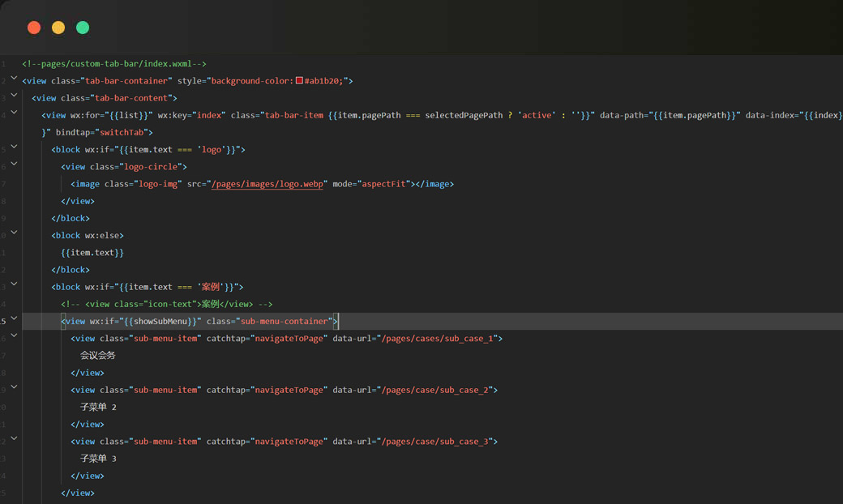The width and height of the screenshot is (843, 504).
Task: Collapse the block checking item.text equals '案例'
Action: click(x=14, y=284)
